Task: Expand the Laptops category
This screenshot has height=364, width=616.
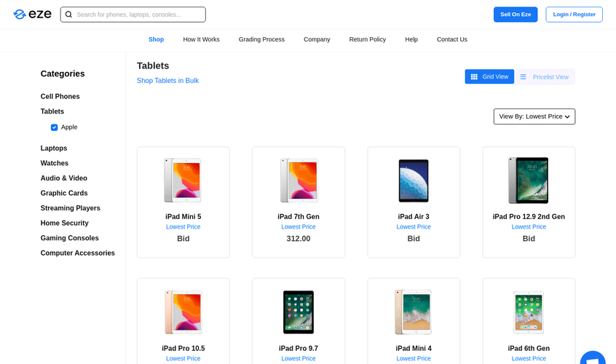Action: tap(54, 149)
